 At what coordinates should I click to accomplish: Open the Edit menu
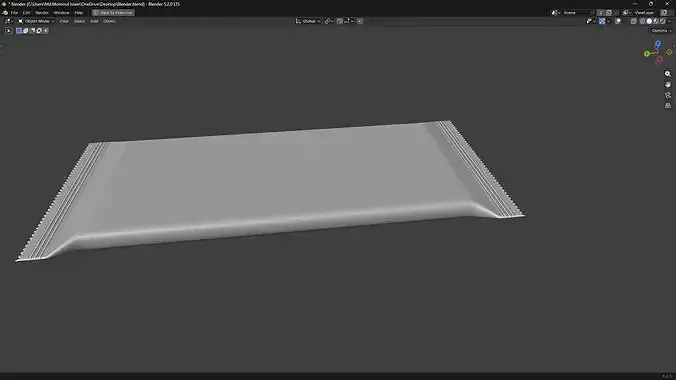(26, 13)
